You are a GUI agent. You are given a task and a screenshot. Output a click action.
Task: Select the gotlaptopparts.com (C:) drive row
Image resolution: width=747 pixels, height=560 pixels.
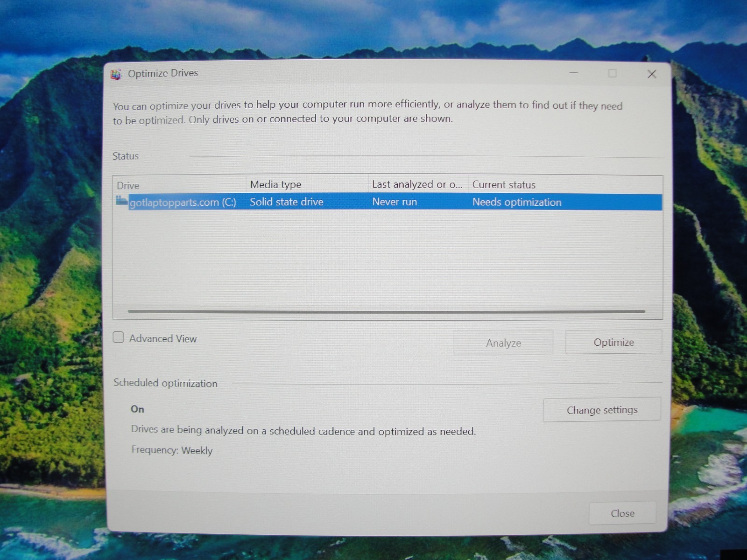(388, 202)
